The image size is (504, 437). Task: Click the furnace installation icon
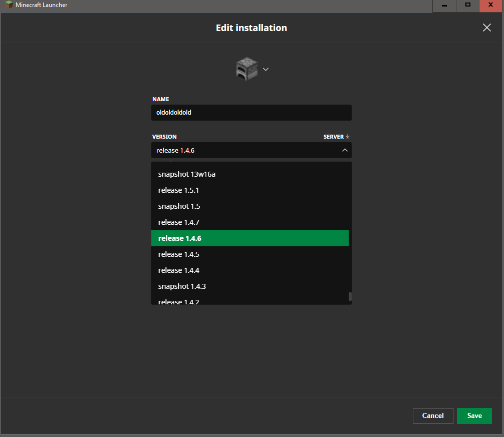(x=246, y=69)
